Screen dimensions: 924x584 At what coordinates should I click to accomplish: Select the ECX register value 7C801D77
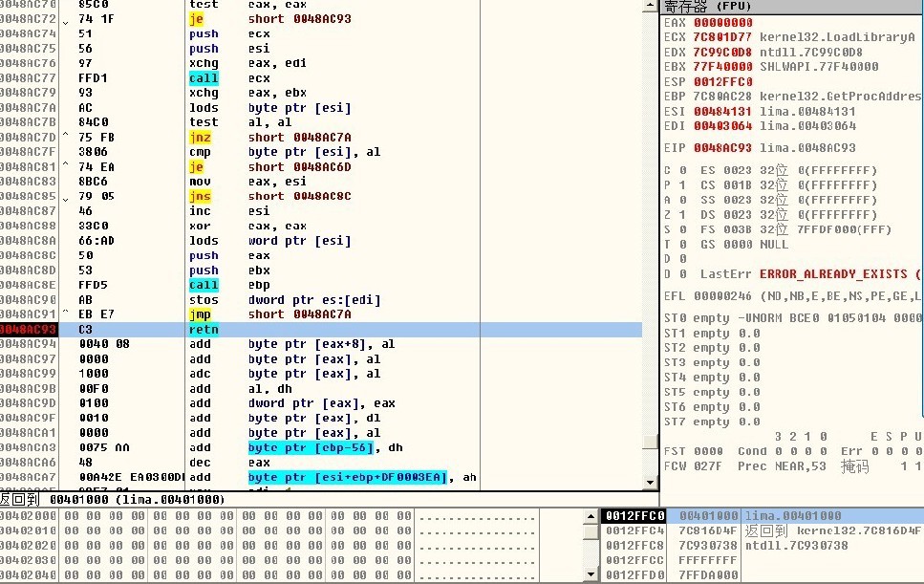click(723, 37)
